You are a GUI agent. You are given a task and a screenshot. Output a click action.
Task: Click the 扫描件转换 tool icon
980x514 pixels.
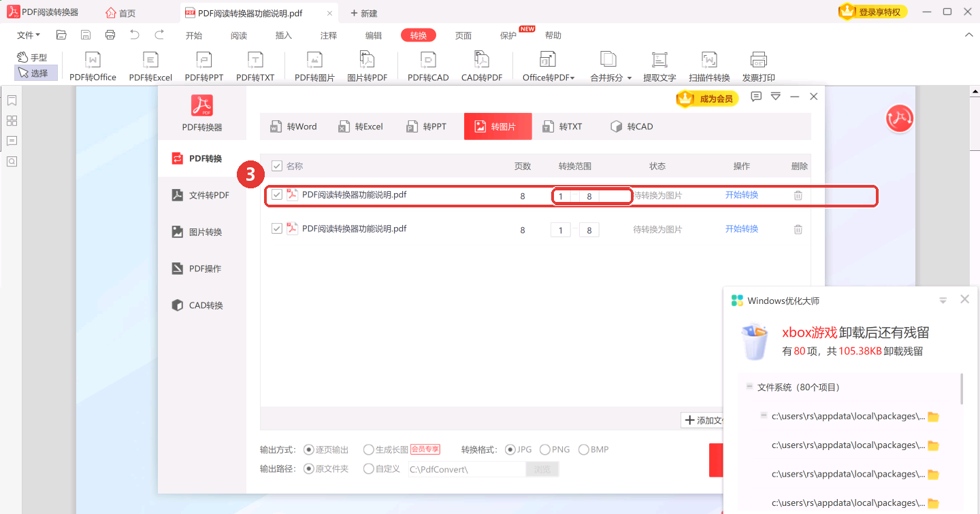(x=709, y=67)
